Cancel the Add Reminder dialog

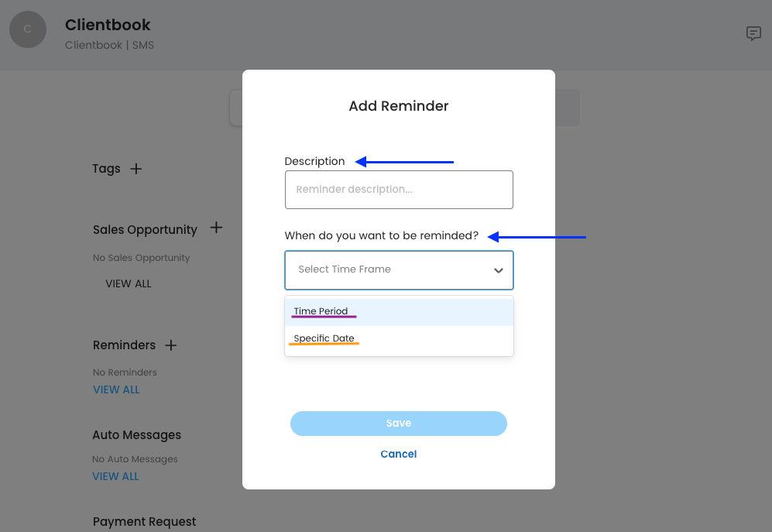[399, 454]
